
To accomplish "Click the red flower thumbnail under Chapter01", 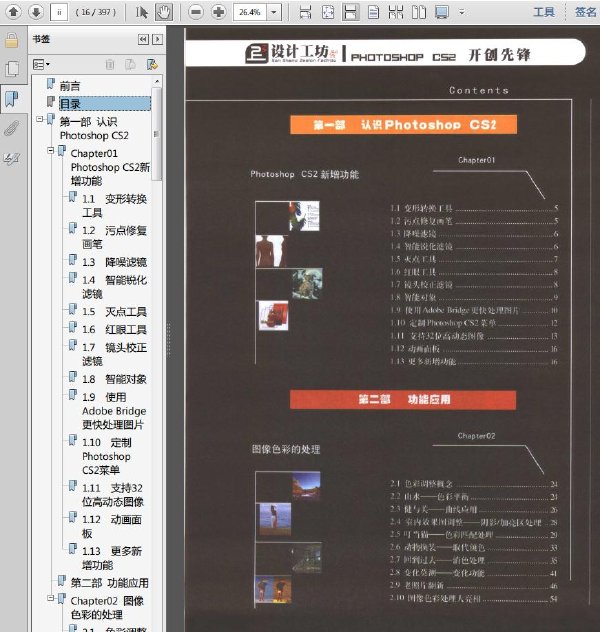I will [x=273, y=316].
